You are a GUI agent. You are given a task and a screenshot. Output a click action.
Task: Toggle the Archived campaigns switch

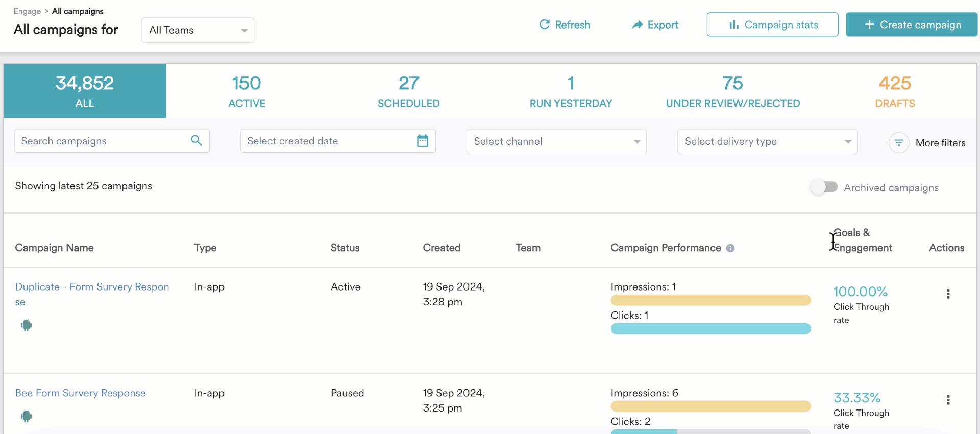(x=824, y=187)
